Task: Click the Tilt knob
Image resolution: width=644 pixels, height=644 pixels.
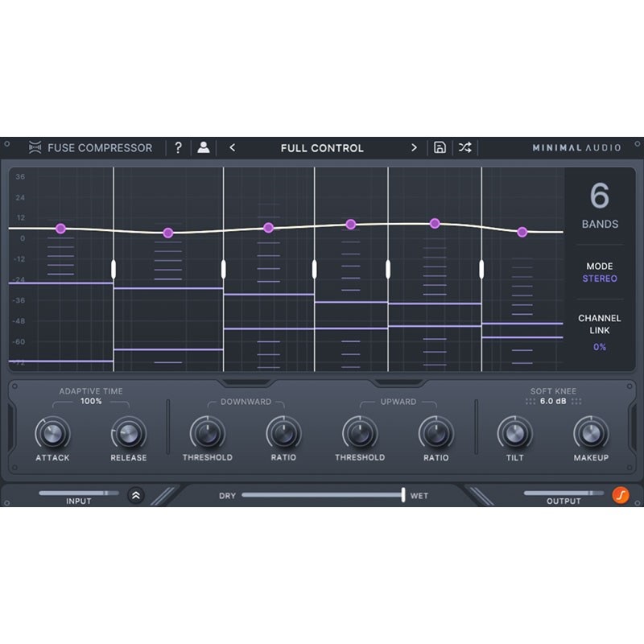Action: pyautogui.click(x=514, y=434)
